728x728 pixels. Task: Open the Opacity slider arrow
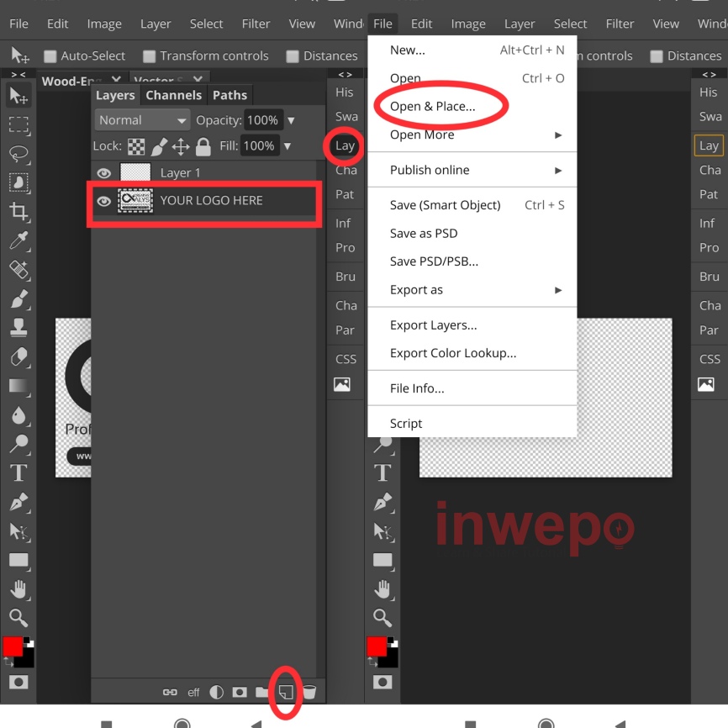point(291,121)
